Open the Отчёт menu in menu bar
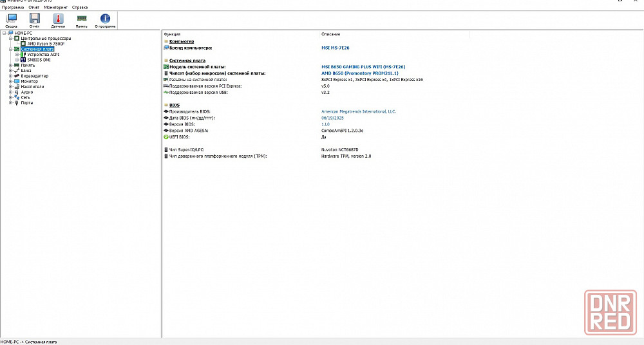Viewport: 644px width, 345px height. pos(34,7)
